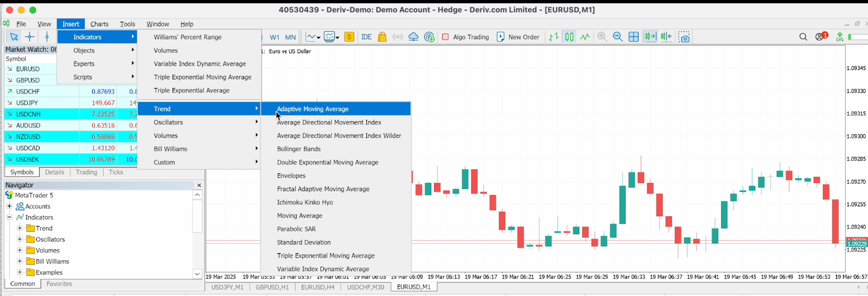868x296 pixels.
Task: Open the Signals broadcast icon
Action: [x=398, y=37]
